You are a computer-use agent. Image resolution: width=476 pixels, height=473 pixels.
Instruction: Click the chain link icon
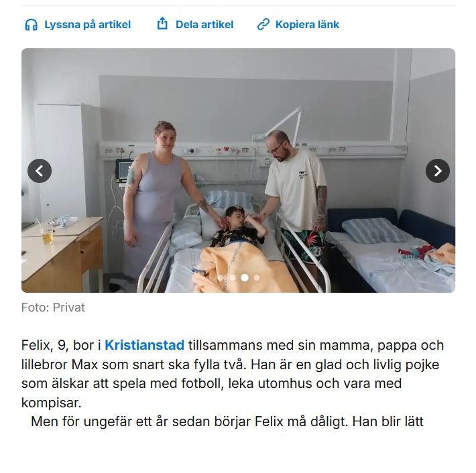pos(263,25)
